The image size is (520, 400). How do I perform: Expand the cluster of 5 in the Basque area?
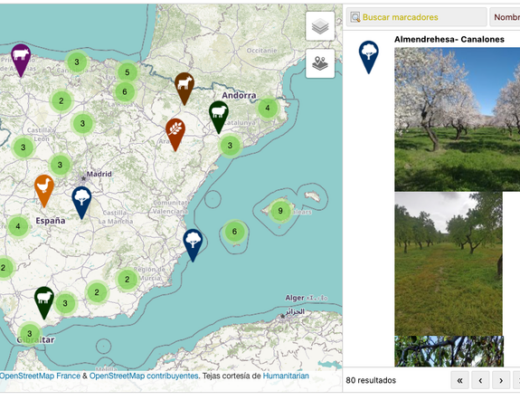[127, 72]
